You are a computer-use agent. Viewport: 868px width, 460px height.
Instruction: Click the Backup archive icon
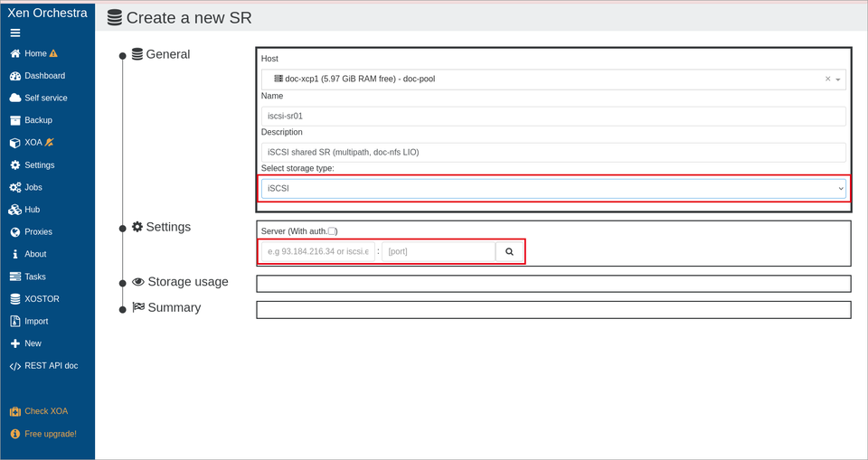[x=15, y=120]
